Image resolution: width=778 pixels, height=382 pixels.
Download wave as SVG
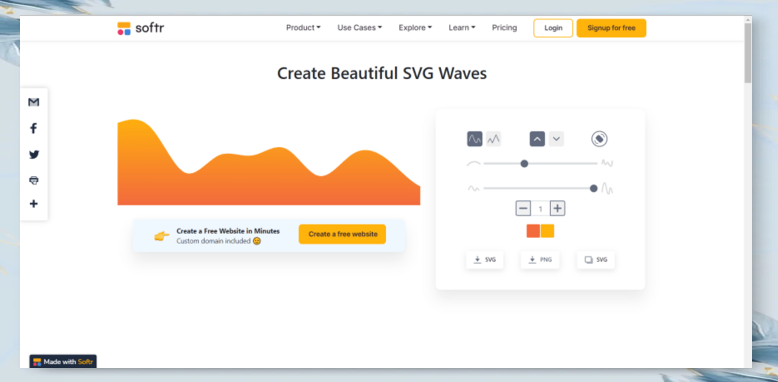point(485,260)
